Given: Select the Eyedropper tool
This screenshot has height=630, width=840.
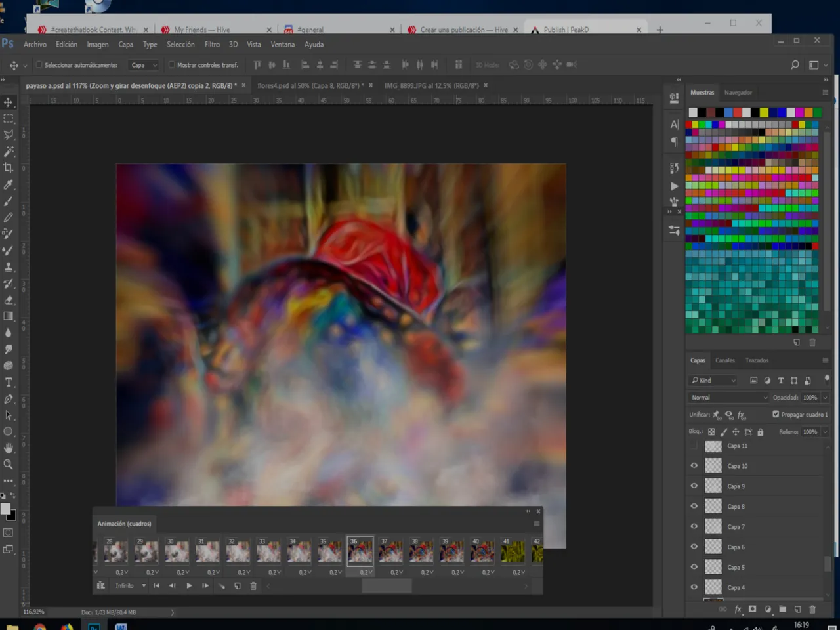Looking at the screenshot, I should (x=9, y=184).
